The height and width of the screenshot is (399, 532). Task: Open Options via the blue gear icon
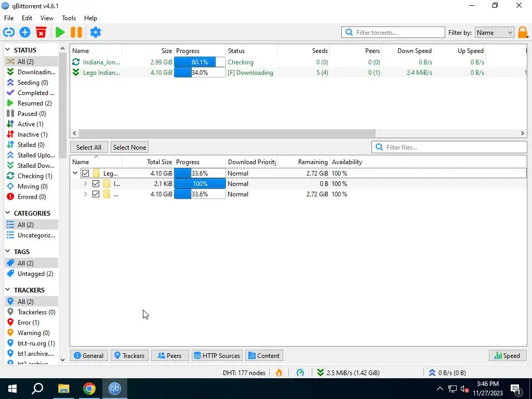coord(96,33)
